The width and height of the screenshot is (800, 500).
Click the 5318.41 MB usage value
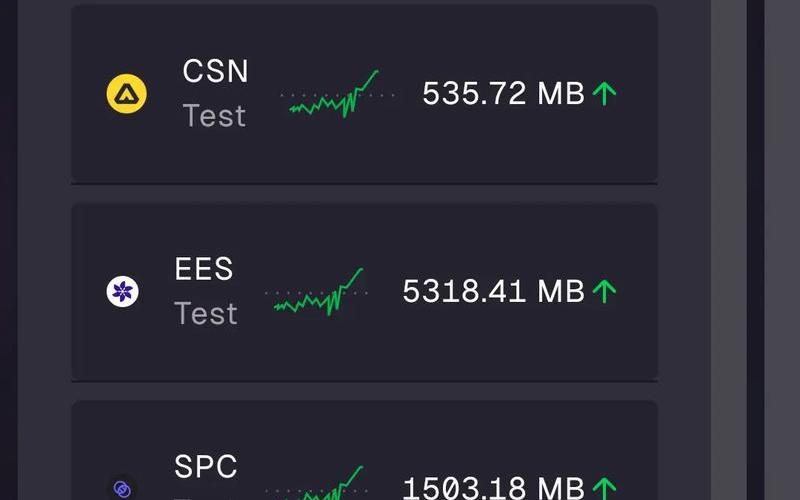[x=493, y=291]
